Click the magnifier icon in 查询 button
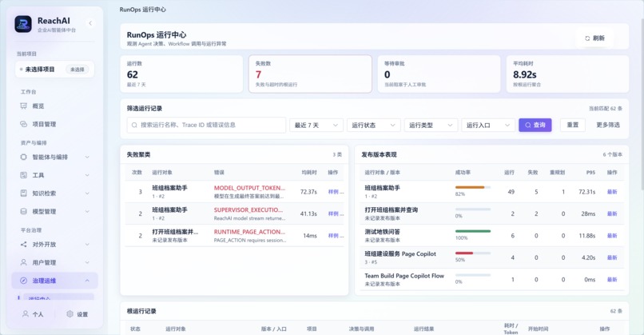 tap(528, 125)
